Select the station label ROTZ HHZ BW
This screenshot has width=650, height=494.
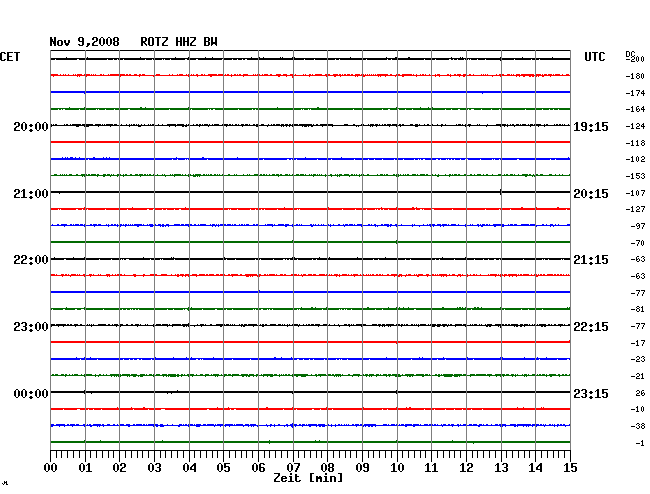179,42
